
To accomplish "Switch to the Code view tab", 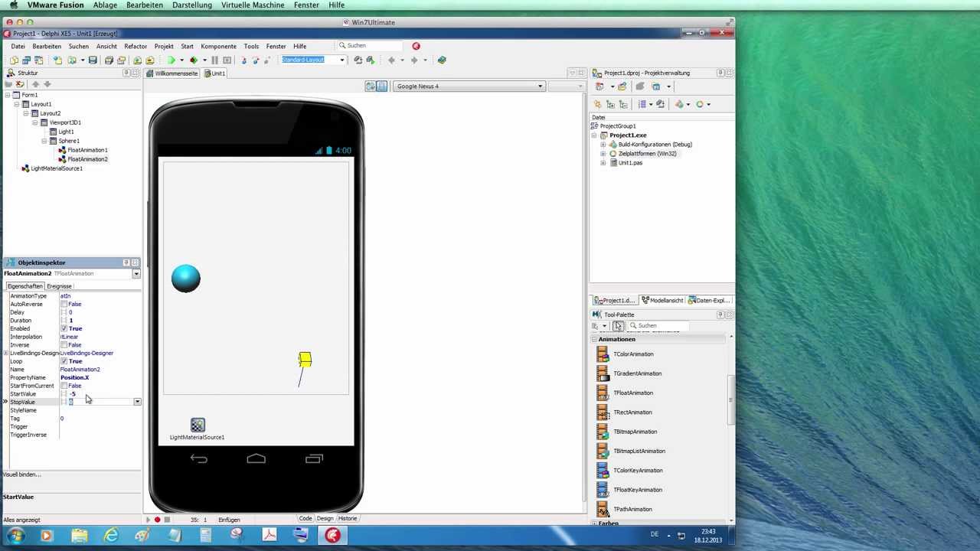I will pyautogui.click(x=305, y=519).
